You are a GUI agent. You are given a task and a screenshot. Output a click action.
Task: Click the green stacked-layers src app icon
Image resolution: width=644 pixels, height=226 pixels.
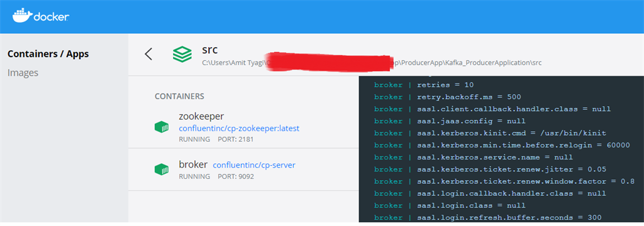(182, 54)
